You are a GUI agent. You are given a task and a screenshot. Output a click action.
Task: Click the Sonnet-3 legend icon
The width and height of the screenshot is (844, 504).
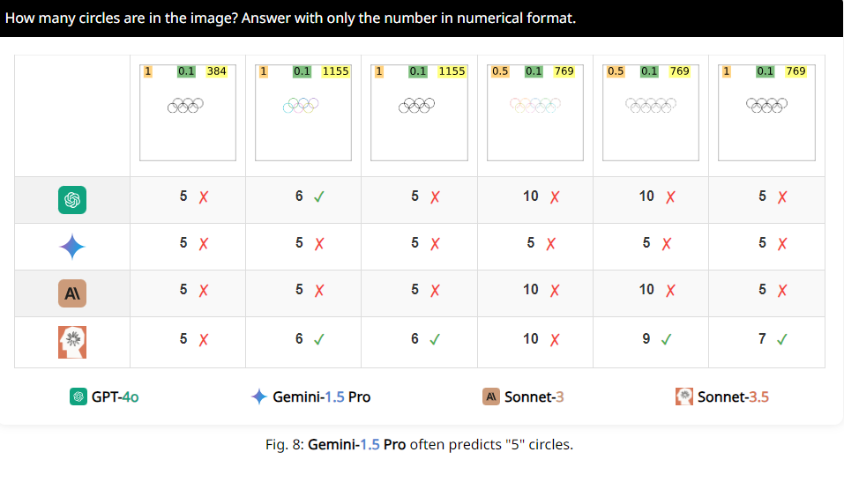[x=491, y=397]
